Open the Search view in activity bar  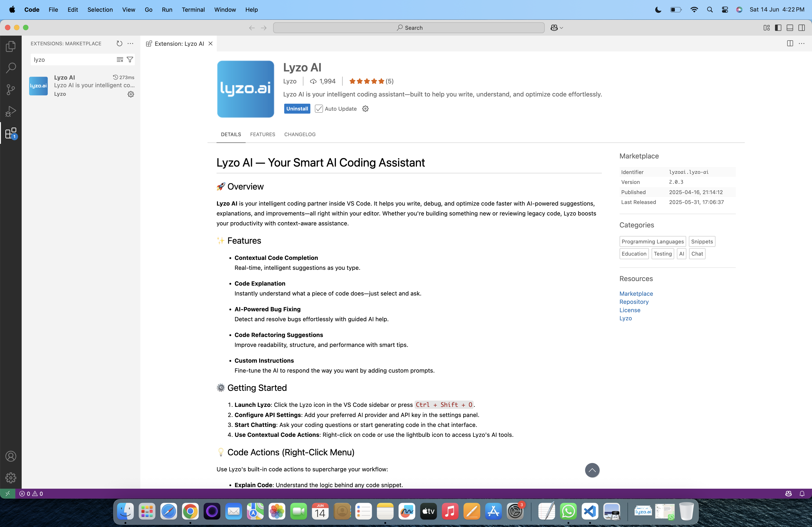coord(11,68)
